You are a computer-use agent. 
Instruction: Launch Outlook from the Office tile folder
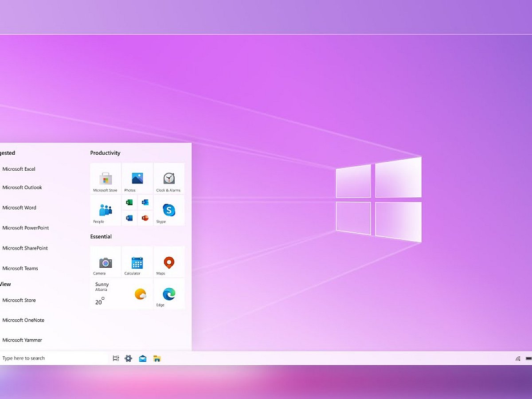[145, 202]
